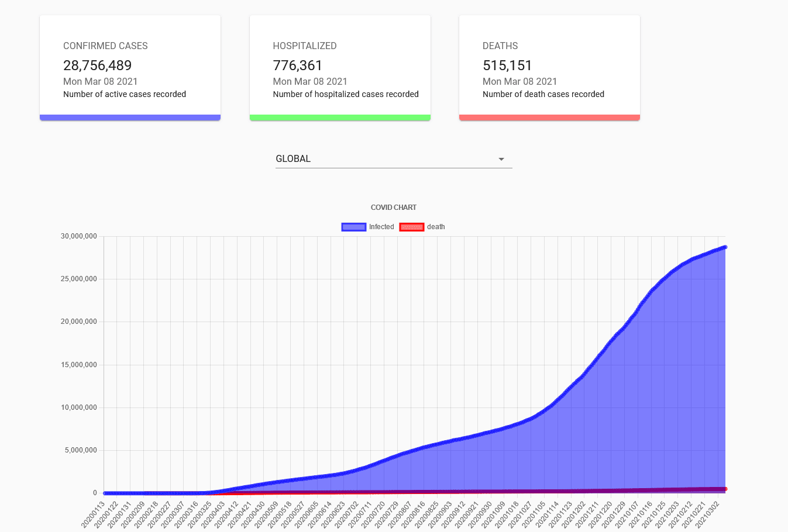
Task: Click the 20200702 x-axis date label
Action: coord(346,514)
